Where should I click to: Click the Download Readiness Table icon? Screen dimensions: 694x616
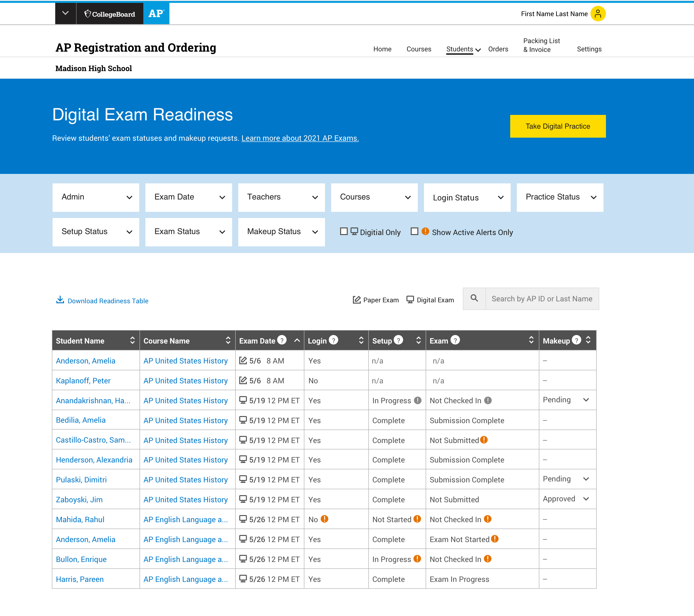pos(60,300)
